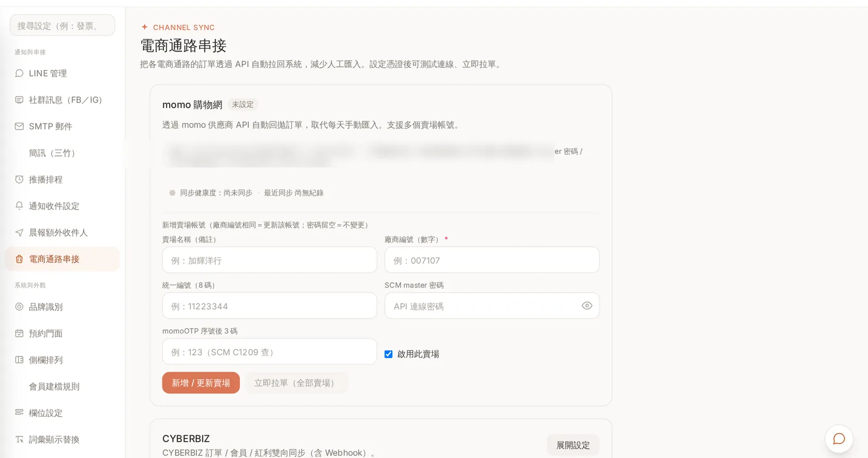This screenshot has width=868, height=458.
Task: Expand CYBERBIZ settings with 展開設定
Action: [x=573, y=445]
